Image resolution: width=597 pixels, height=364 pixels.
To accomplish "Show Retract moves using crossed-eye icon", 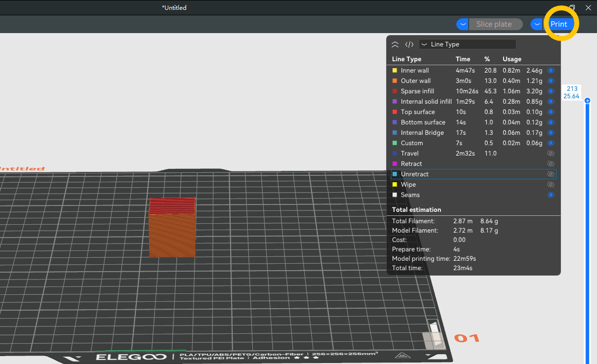I will pos(551,164).
